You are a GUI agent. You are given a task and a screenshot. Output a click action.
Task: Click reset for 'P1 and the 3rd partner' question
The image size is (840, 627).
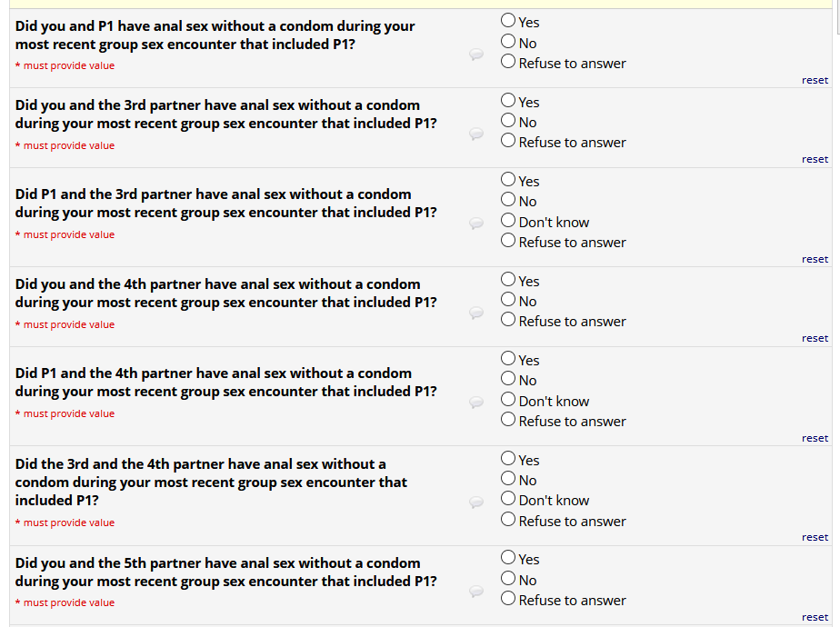coord(815,259)
